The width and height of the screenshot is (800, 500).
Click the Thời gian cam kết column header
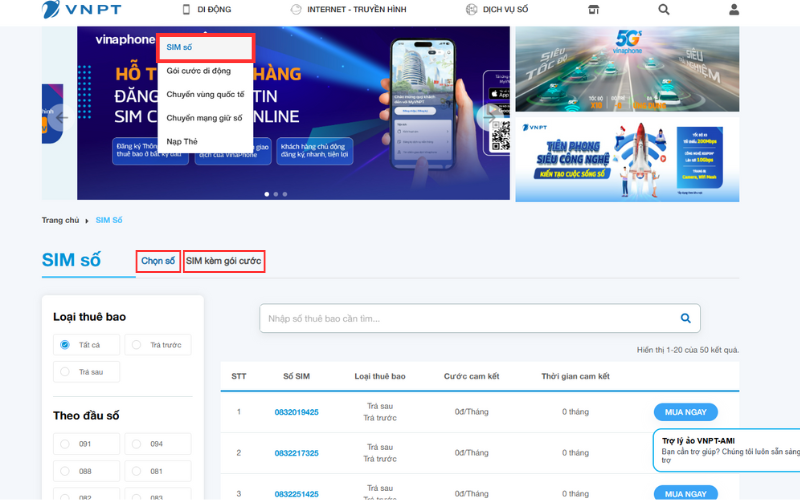point(576,376)
